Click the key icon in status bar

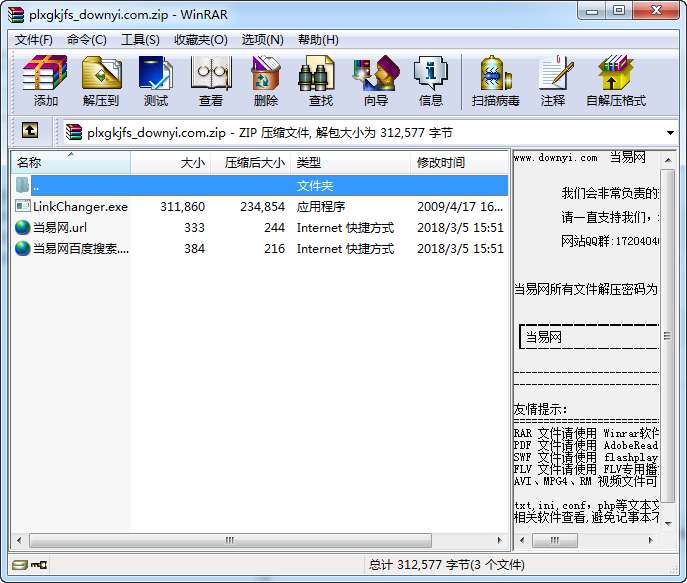tap(39, 565)
